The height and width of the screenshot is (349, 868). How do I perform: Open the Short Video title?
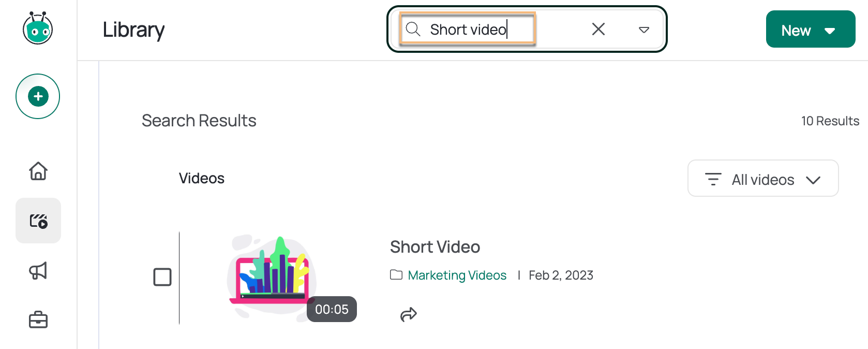tap(435, 247)
